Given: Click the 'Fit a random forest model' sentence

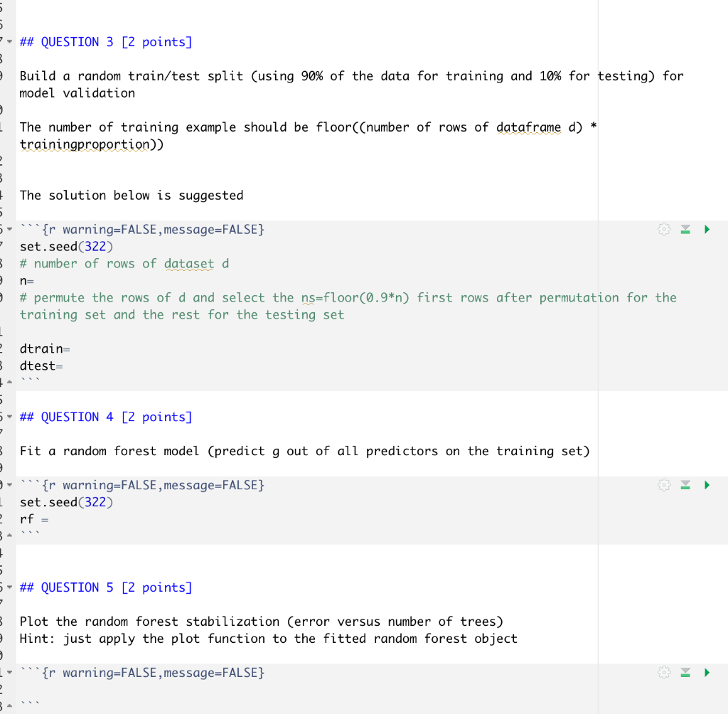Looking at the screenshot, I should coord(304,451).
